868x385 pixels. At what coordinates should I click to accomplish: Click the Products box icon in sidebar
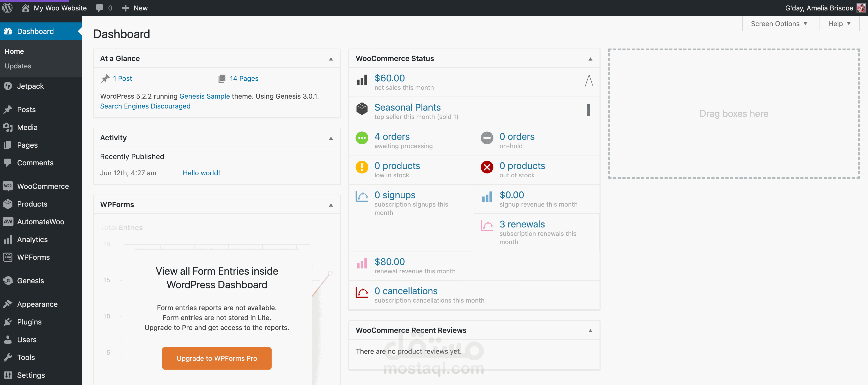pyautogui.click(x=8, y=204)
